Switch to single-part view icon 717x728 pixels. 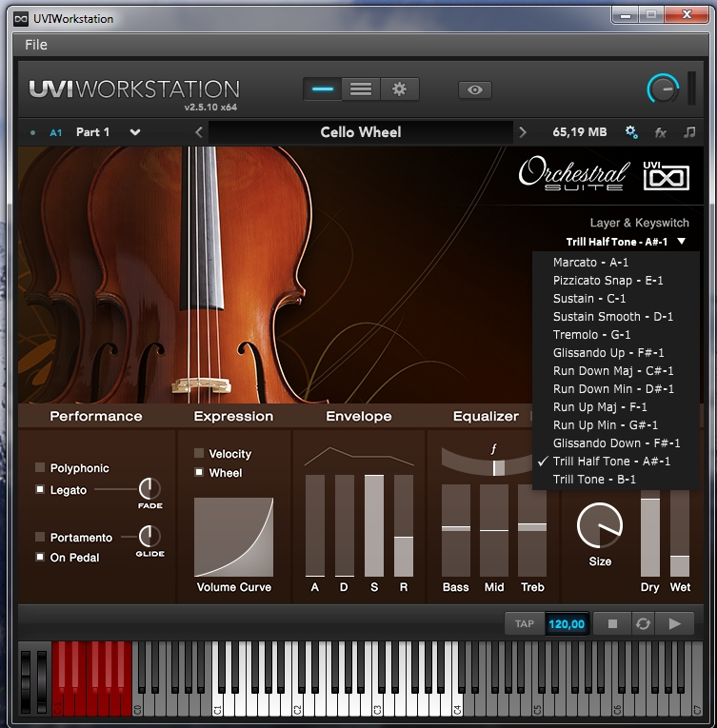[x=323, y=89]
